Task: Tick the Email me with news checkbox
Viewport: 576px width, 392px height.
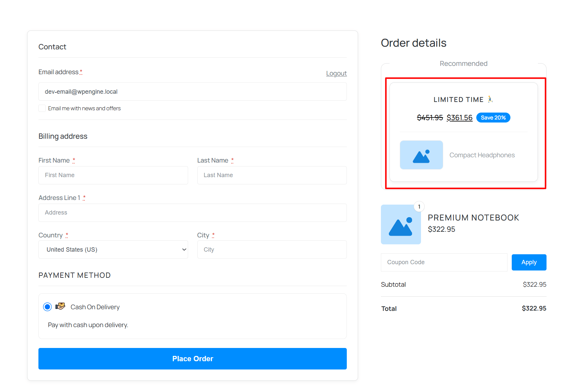Action: (x=42, y=108)
